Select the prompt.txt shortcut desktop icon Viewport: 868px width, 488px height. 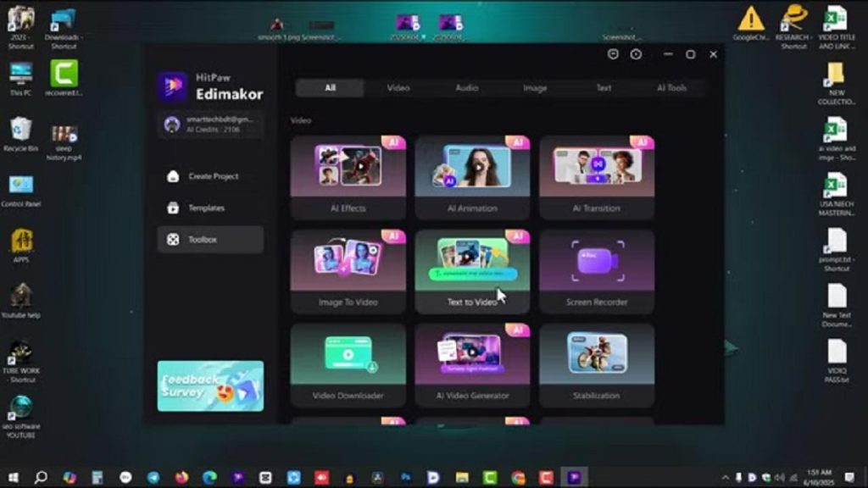point(837,250)
